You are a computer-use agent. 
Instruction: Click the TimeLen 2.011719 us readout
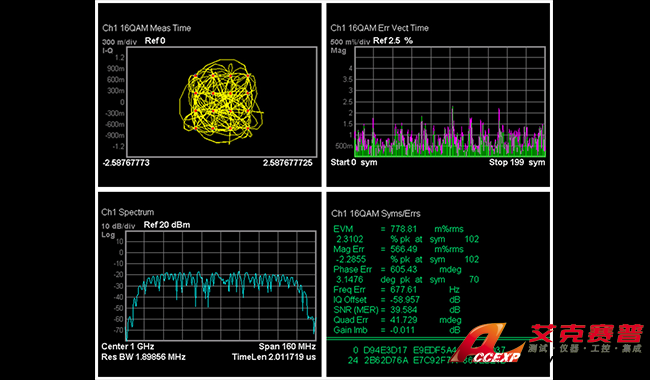click(274, 357)
